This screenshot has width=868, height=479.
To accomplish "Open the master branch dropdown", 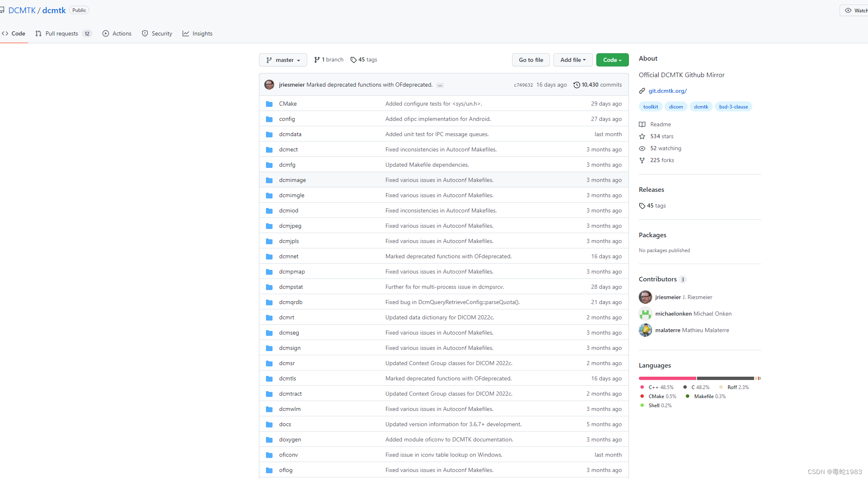I will (x=283, y=60).
